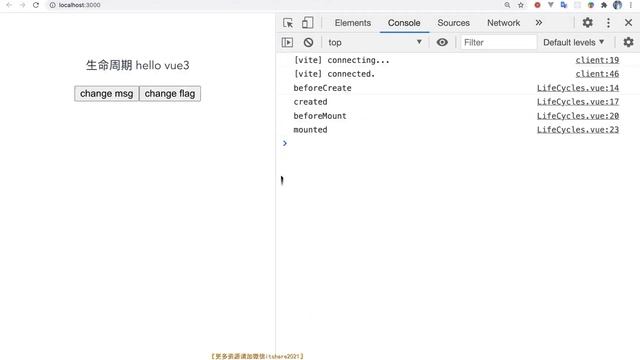Viewport: 640px width, 360px height.
Task: Open Chrome three-dot menu
Action: point(631,5)
